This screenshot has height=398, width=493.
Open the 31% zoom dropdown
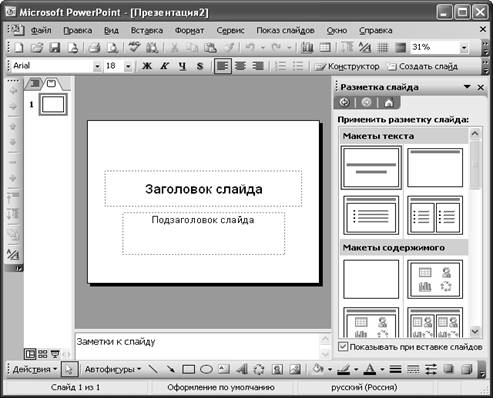point(464,48)
